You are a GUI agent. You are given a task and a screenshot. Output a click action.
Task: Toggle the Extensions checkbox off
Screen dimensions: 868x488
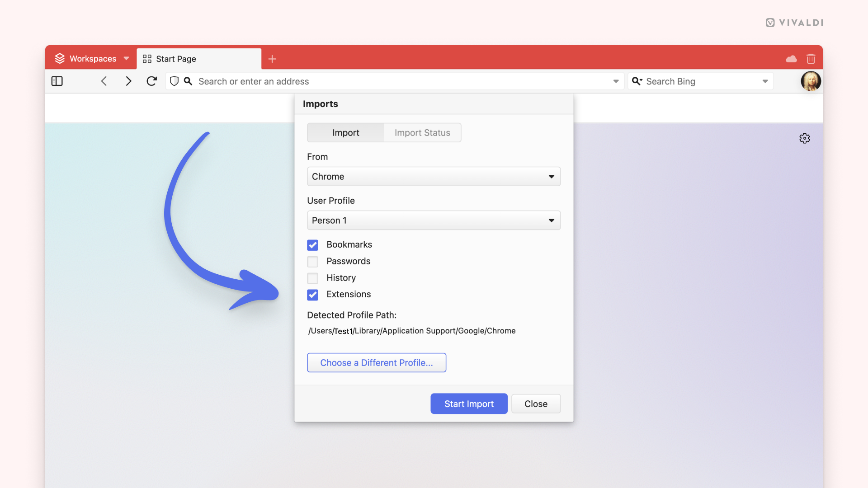pos(312,294)
